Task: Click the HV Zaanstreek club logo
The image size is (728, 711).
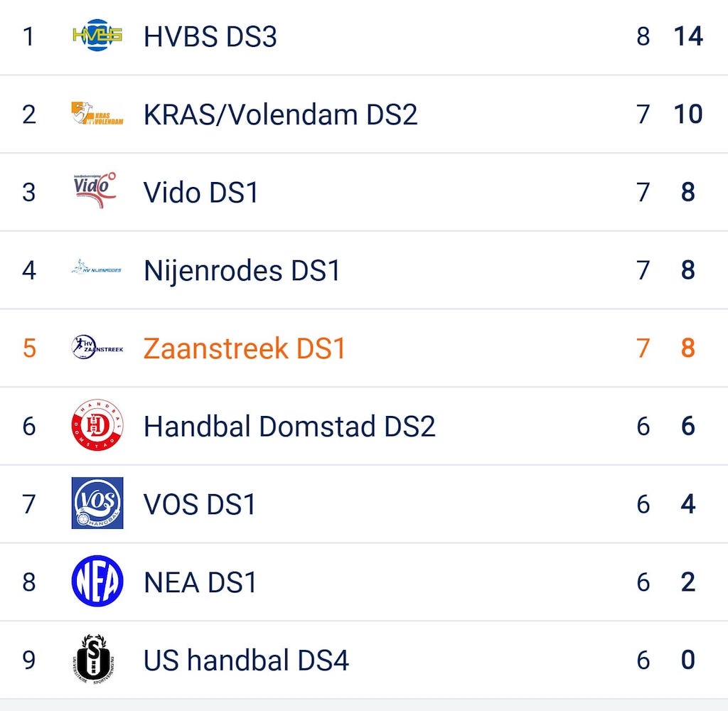Action: [97, 348]
